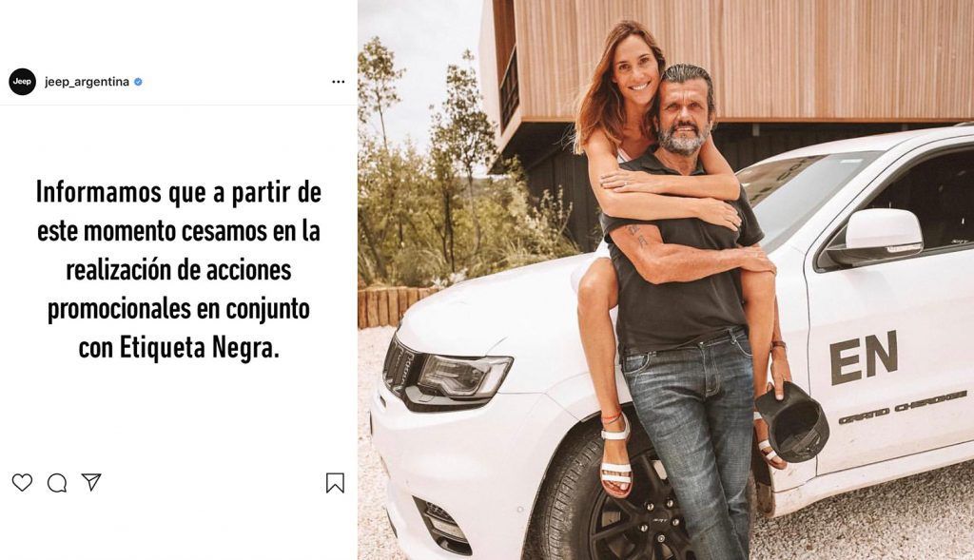Click the black cap held in hand
This screenshot has height=560, width=974.
point(792,421)
